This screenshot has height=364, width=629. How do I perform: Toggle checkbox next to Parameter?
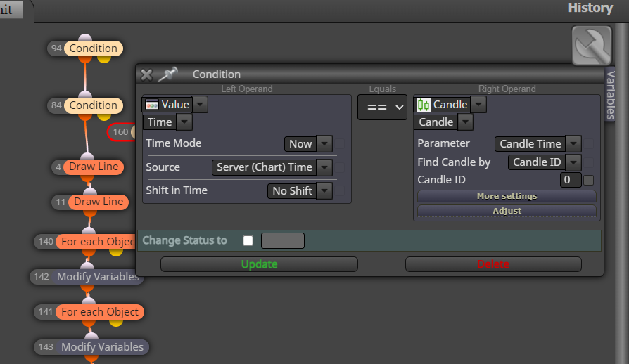pyautogui.click(x=588, y=144)
